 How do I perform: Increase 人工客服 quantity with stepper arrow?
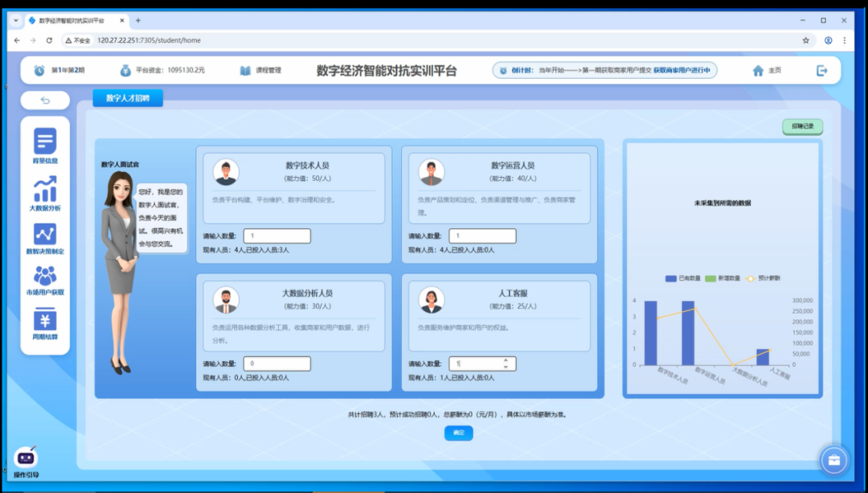click(506, 360)
